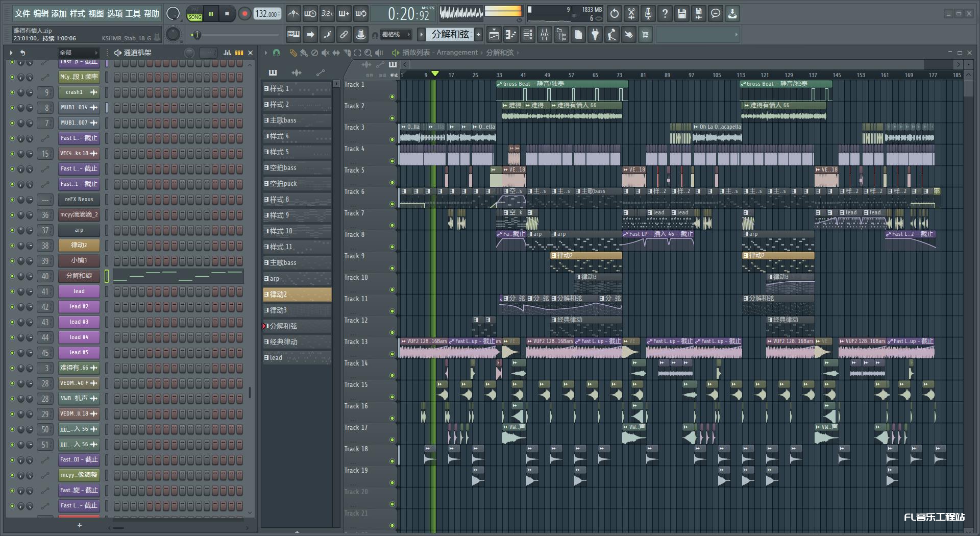The image size is (980, 536).
Task: Open the channel rack 全部 filter dropdown
Action: click(78, 53)
